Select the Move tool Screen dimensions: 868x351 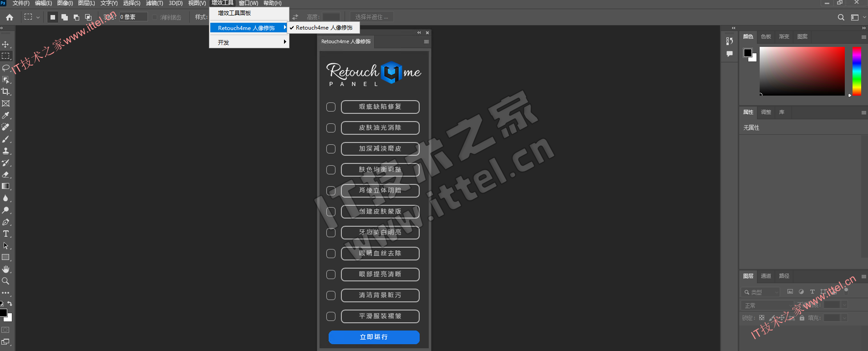(x=5, y=44)
